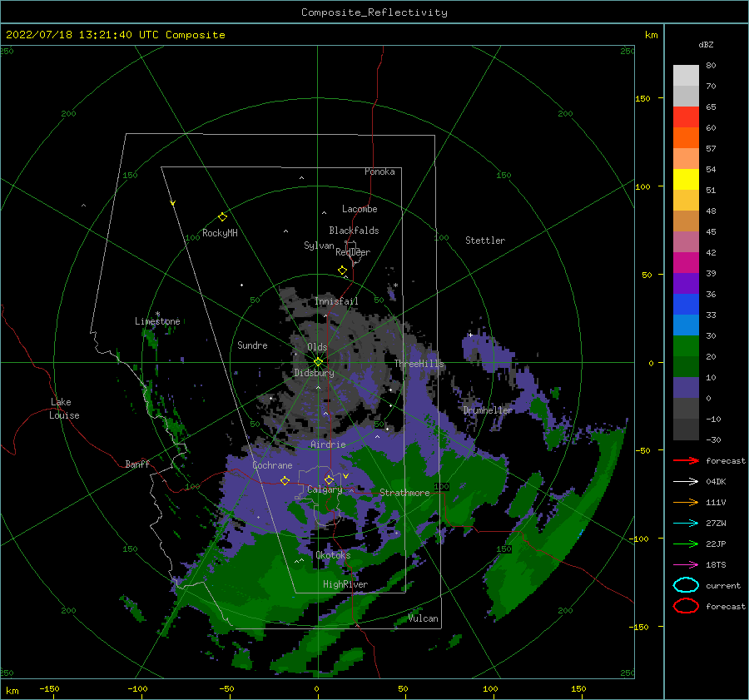This screenshot has width=749, height=700.
Task: Click the cyan 'current' ellipse icon
Action: click(x=686, y=585)
